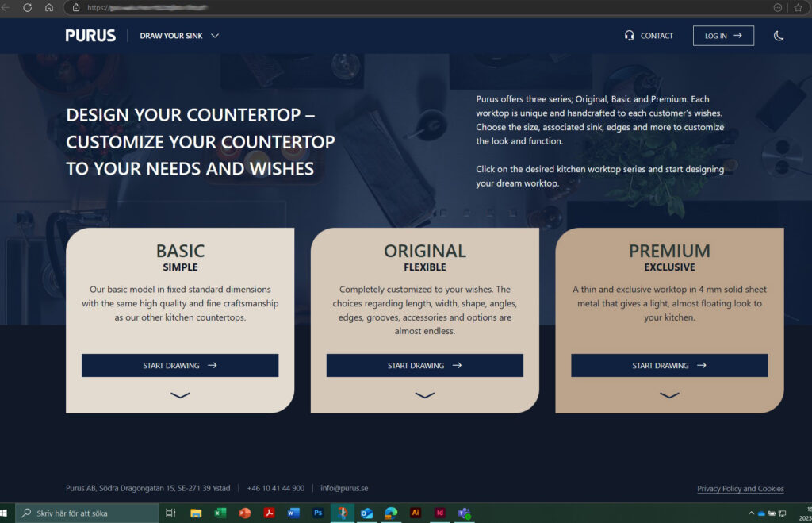Click the browser refresh icon
812x523 pixels.
coord(28,7)
